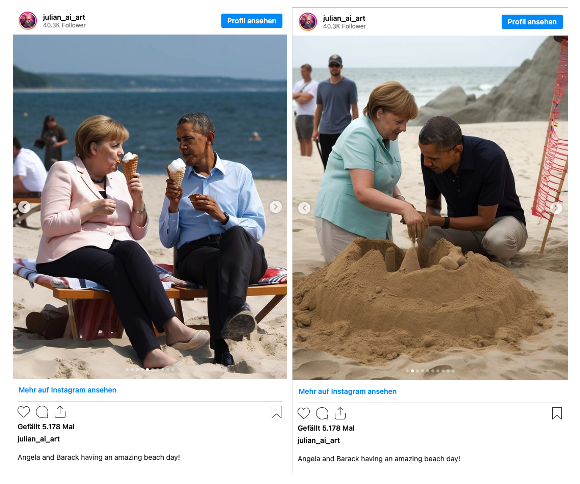Open left 'Mehr auf Instagram ansehen' link
Screen dimensions: 580x484
tap(67, 390)
